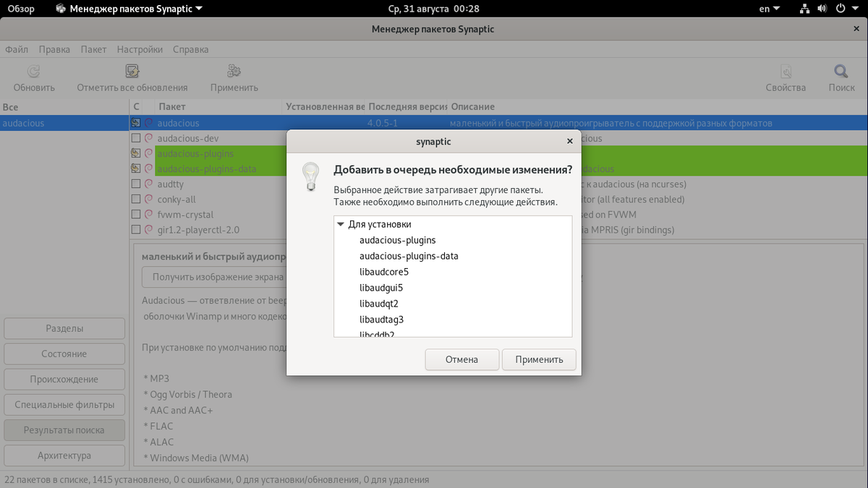Select the conky-all package name
The width and height of the screenshot is (868, 488).
(x=176, y=200)
